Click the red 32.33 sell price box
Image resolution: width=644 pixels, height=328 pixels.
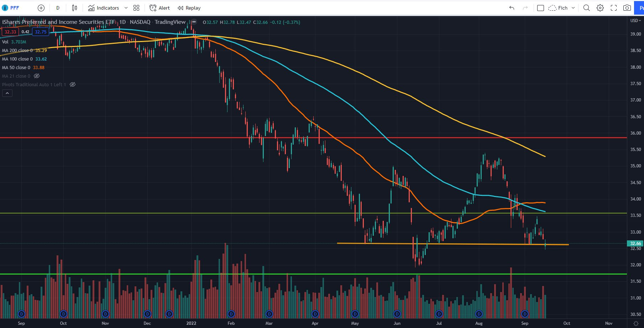point(10,32)
